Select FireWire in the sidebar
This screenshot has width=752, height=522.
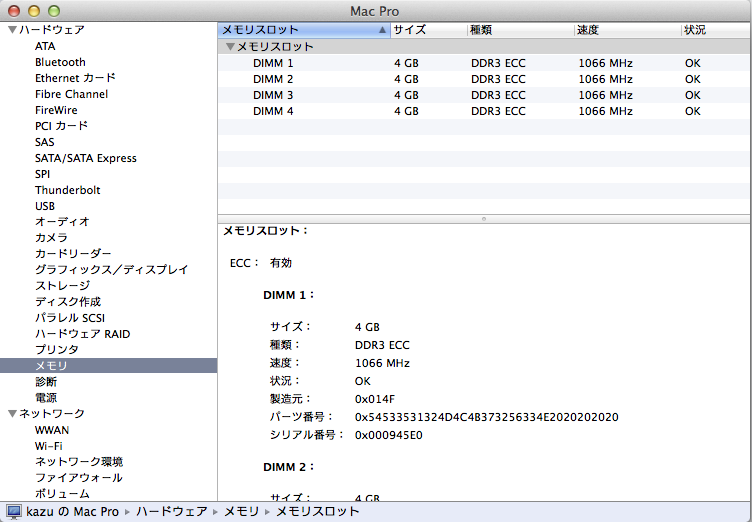tap(56, 110)
